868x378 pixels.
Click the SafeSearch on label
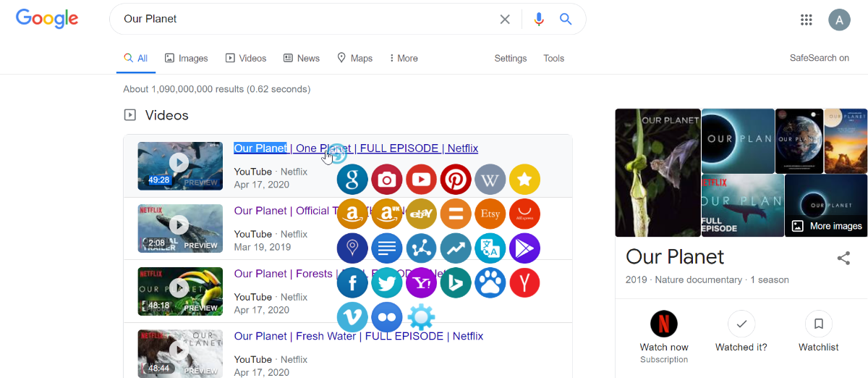click(820, 58)
